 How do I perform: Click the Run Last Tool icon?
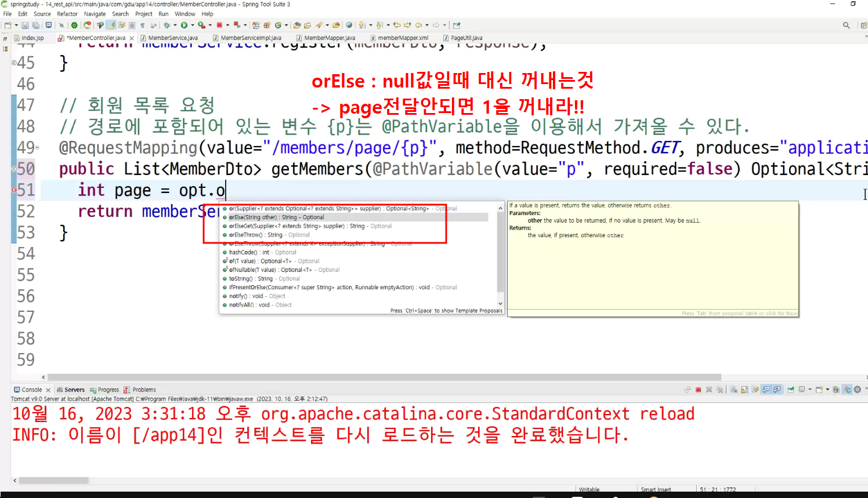tap(201, 25)
